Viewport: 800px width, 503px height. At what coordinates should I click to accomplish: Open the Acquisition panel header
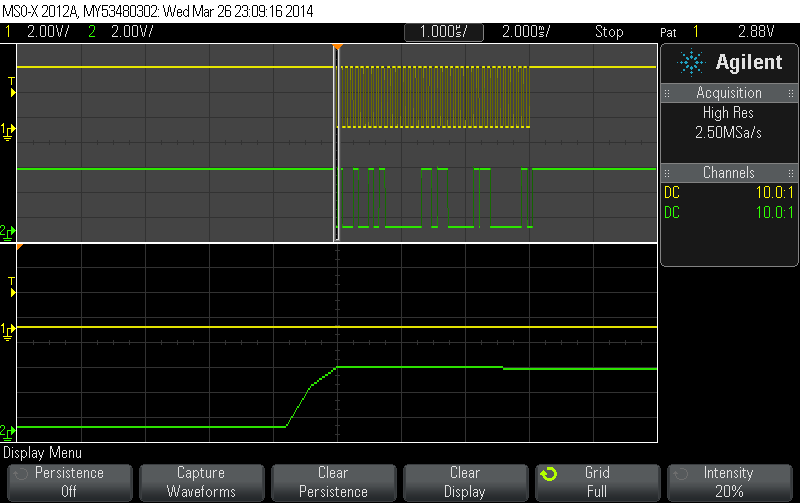[x=729, y=93]
